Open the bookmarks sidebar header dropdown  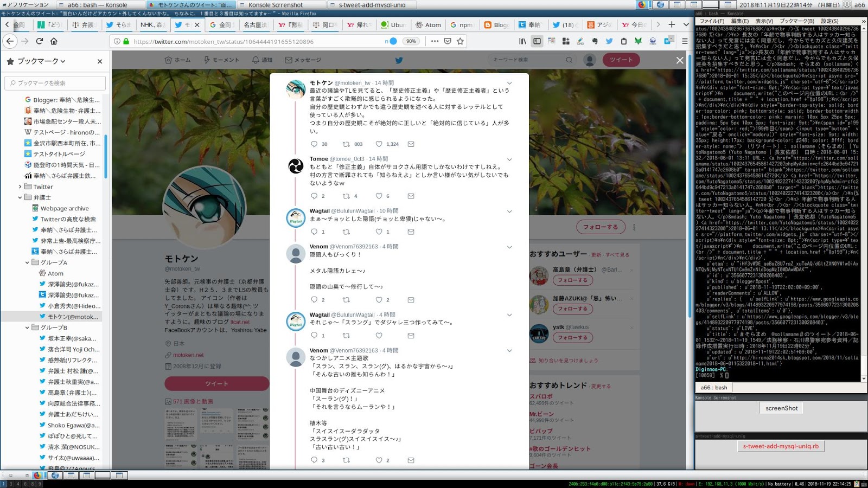(63, 61)
